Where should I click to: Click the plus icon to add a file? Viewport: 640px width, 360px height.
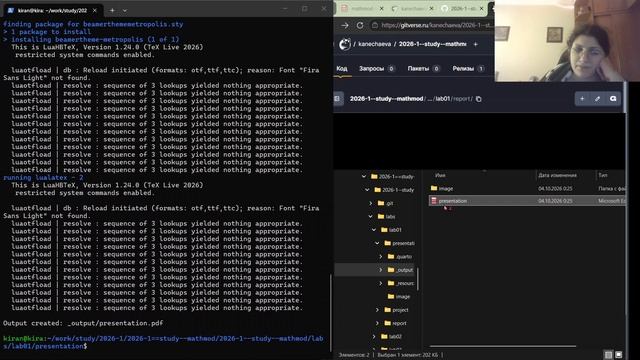(x=582, y=99)
